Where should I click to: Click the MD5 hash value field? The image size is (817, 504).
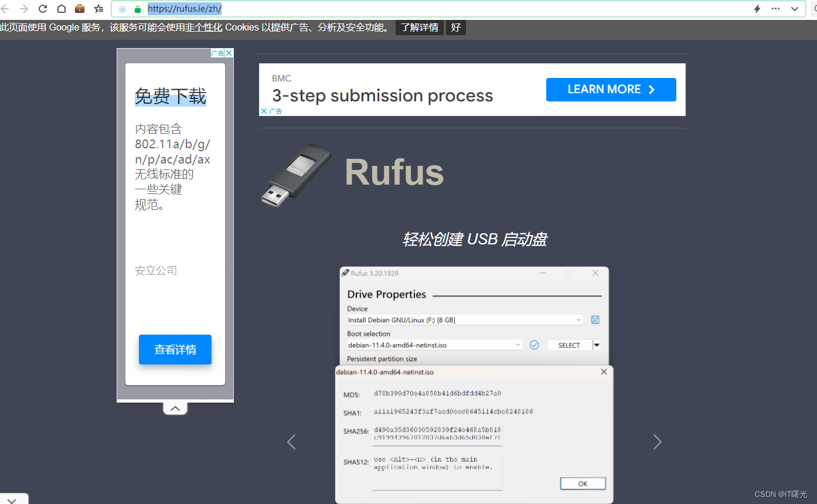coord(453,394)
